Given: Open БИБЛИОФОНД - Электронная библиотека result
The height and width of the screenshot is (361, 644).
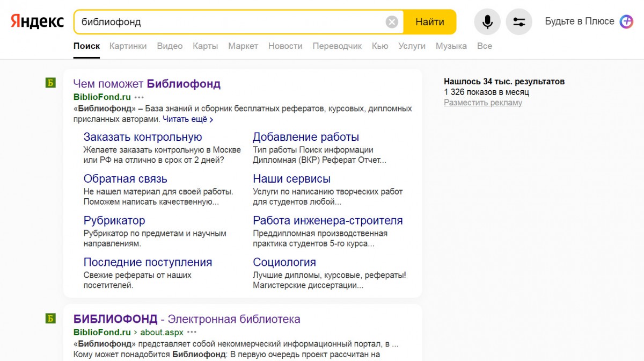Looking at the screenshot, I should click(187, 319).
